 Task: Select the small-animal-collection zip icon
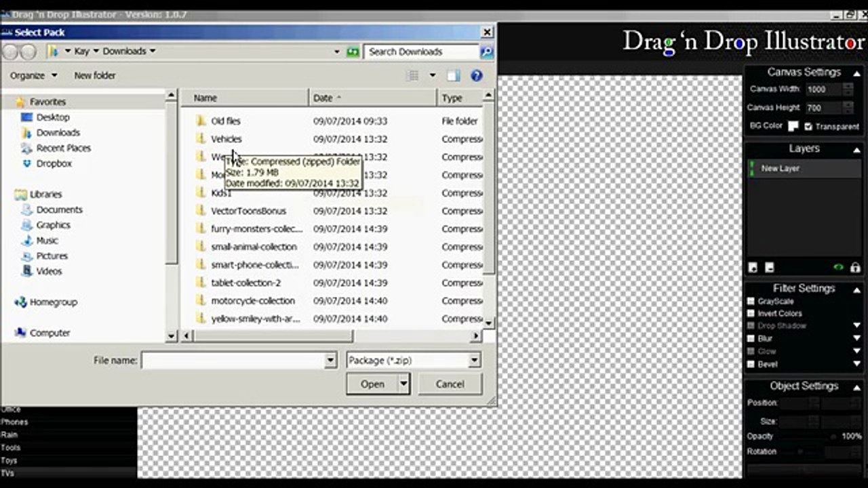201,247
